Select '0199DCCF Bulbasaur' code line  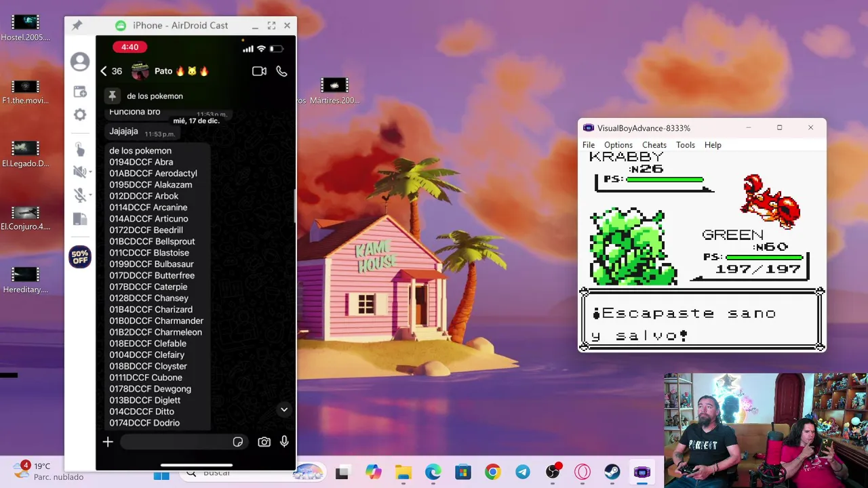click(x=151, y=264)
